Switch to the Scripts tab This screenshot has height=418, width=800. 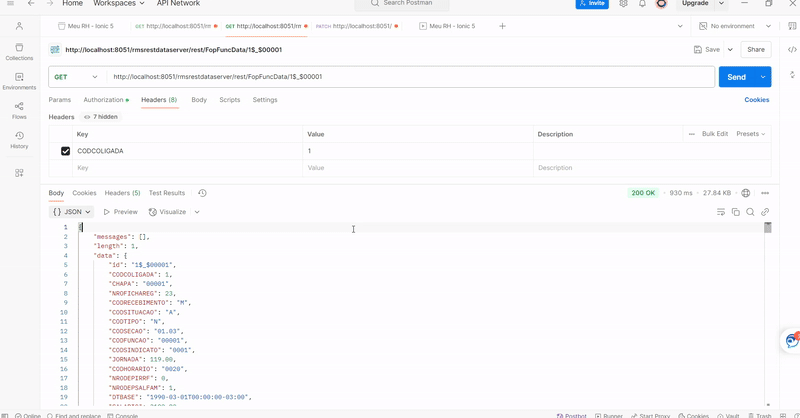tap(230, 100)
